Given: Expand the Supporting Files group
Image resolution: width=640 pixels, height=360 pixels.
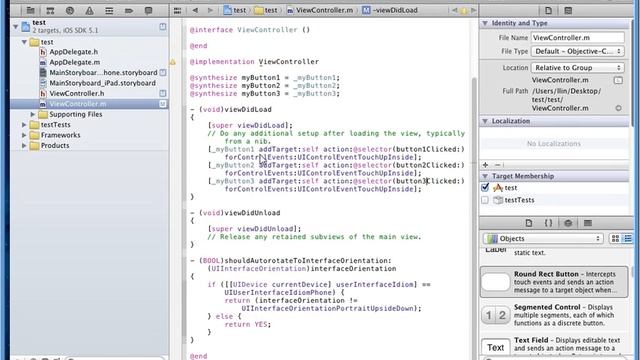Looking at the screenshot, I should tap(33, 114).
